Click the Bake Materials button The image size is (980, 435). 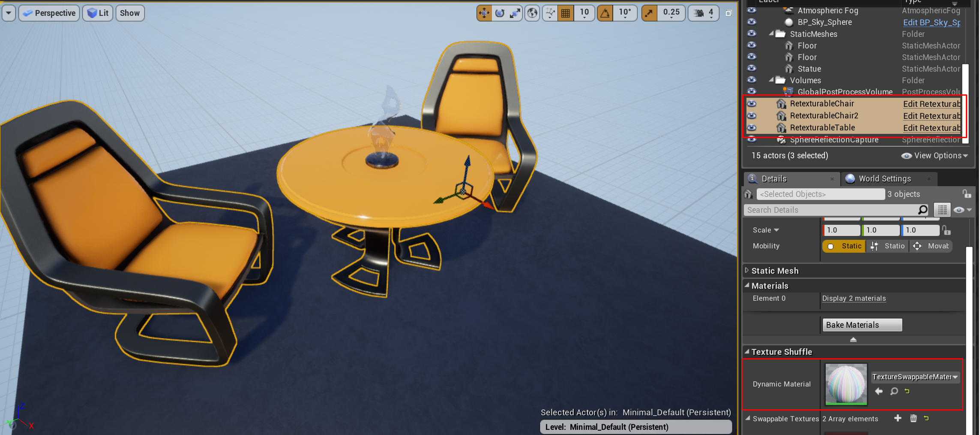(x=862, y=325)
